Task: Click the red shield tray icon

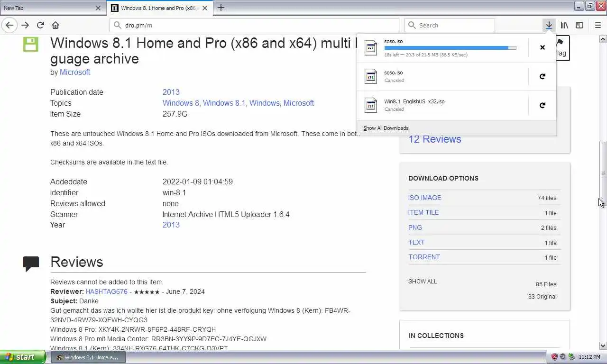Action: click(554, 357)
